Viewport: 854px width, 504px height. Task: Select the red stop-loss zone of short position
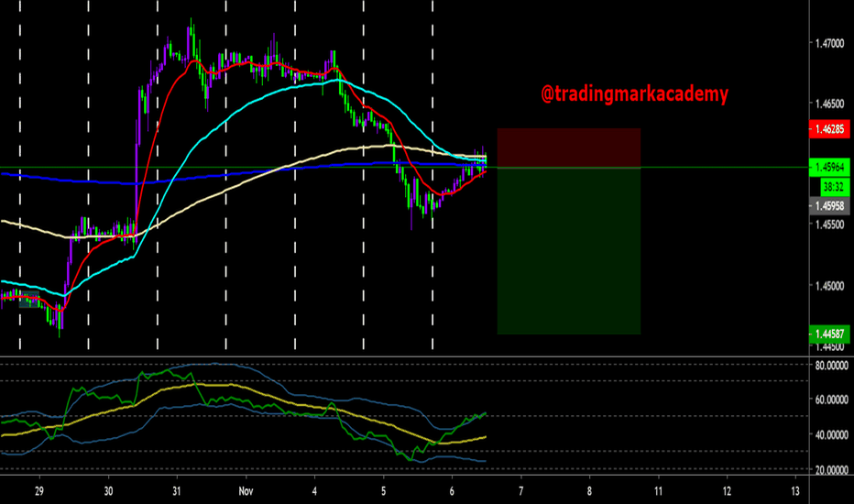point(569,148)
